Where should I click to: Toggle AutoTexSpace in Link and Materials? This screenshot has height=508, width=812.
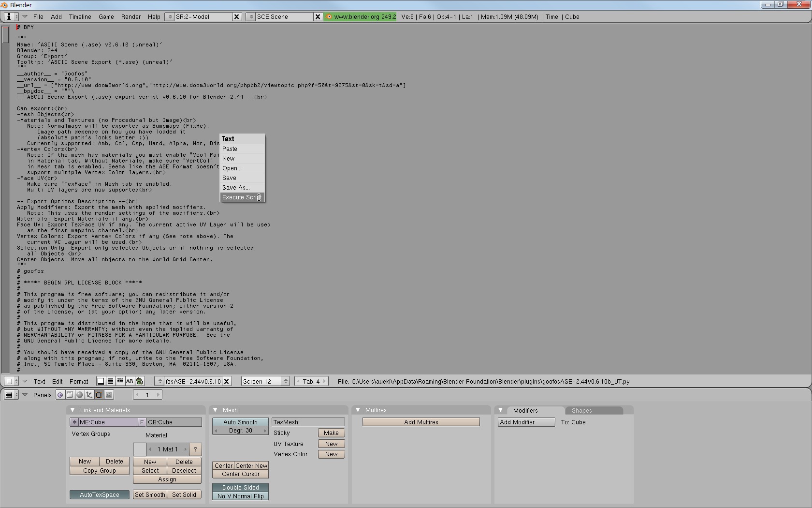[99, 494]
